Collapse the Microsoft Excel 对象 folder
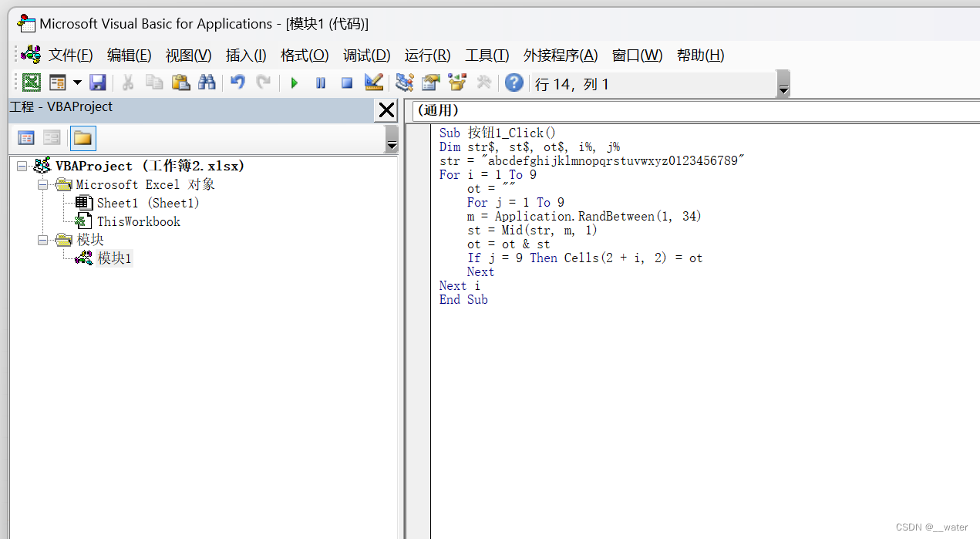 pyautogui.click(x=42, y=184)
